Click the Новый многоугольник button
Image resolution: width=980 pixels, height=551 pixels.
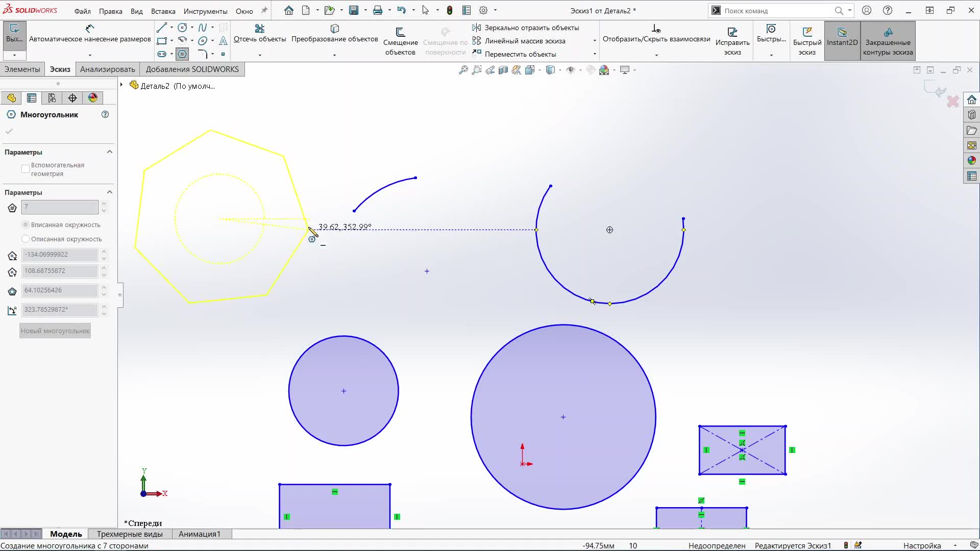(55, 331)
